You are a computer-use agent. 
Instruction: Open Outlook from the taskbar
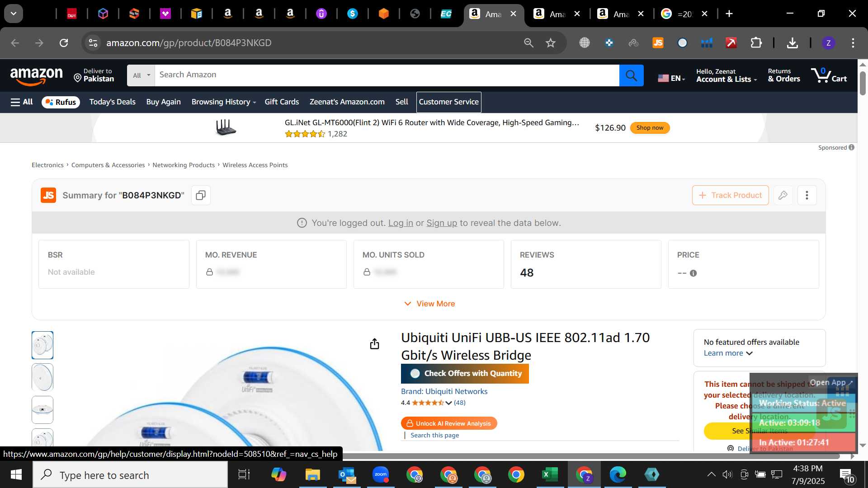pyautogui.click(x=347, y=474)
